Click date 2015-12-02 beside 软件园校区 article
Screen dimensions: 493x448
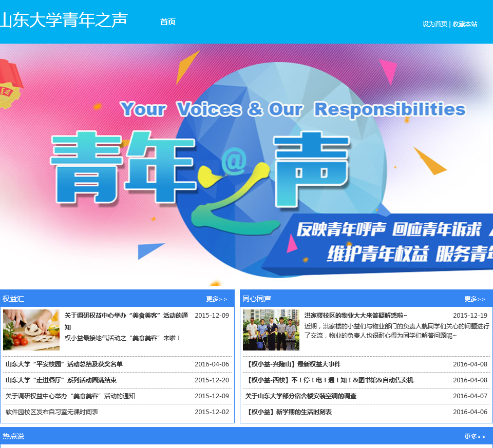(x=212, y=412)
